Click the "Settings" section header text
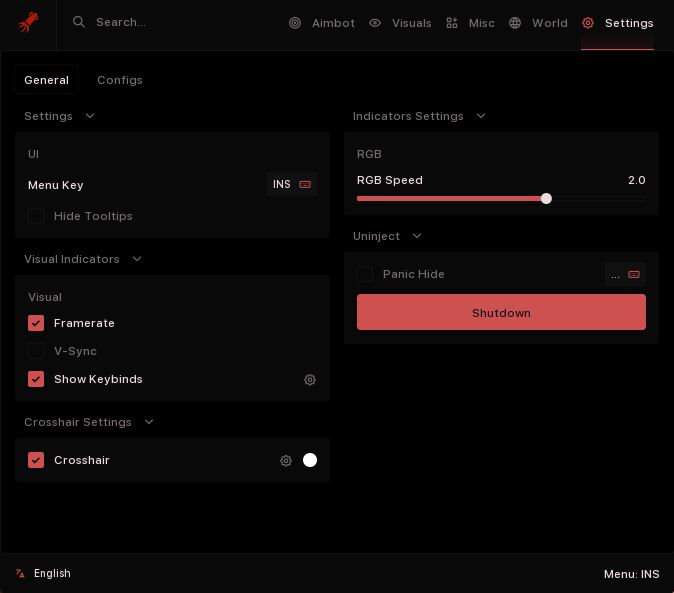 48,116
